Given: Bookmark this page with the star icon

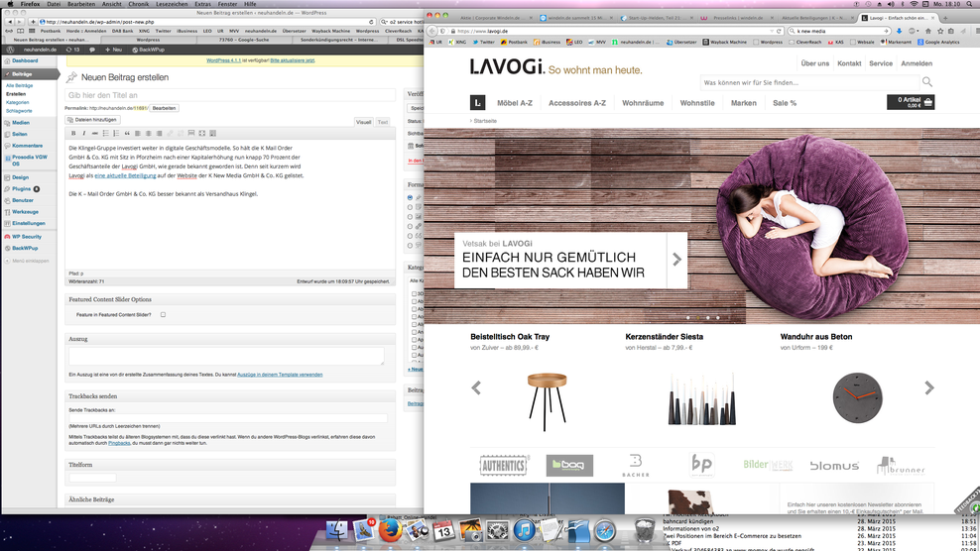Looking at the screenshot, I should click(x=940, y=31).
